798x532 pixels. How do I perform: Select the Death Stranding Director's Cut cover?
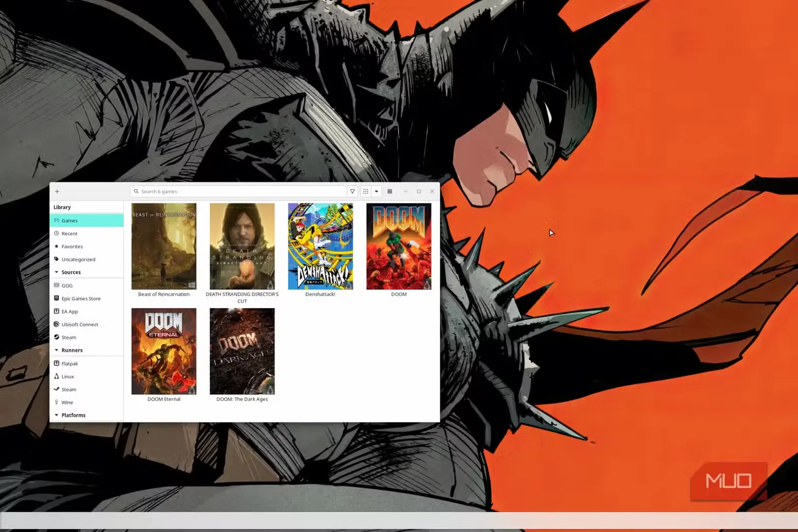click(242, 246)
